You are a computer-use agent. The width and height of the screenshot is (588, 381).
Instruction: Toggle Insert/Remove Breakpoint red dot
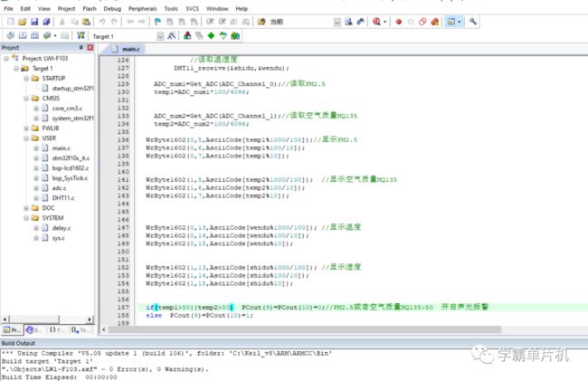(399, 22)
